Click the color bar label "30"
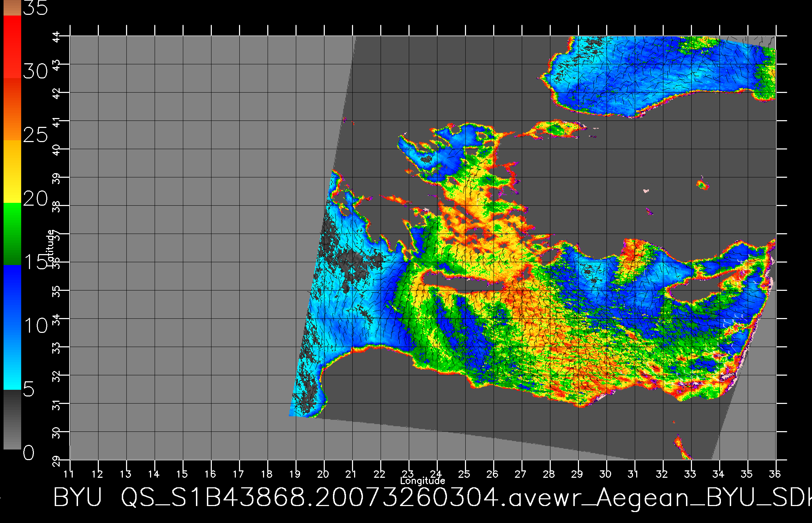Screen dimensions: 812x523 35,71
